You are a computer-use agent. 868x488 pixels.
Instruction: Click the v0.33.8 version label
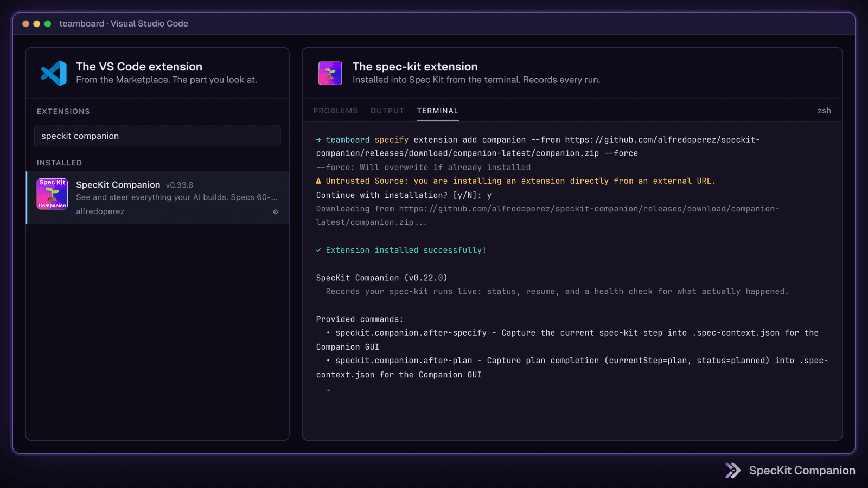[x=180, y=185]
